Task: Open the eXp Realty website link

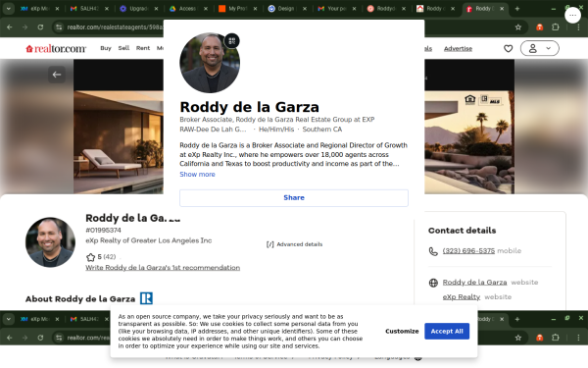Action: click(462, 297)
